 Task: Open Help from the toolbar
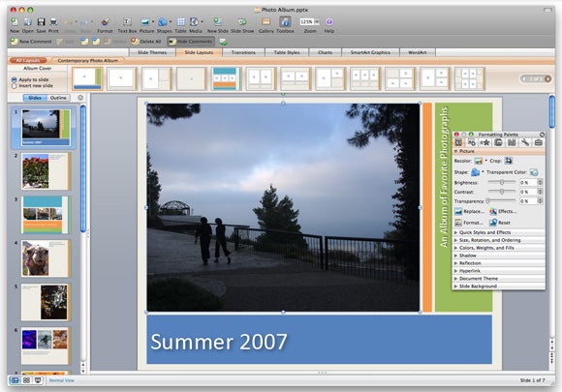pyautogui.click(x=329, y=22)
